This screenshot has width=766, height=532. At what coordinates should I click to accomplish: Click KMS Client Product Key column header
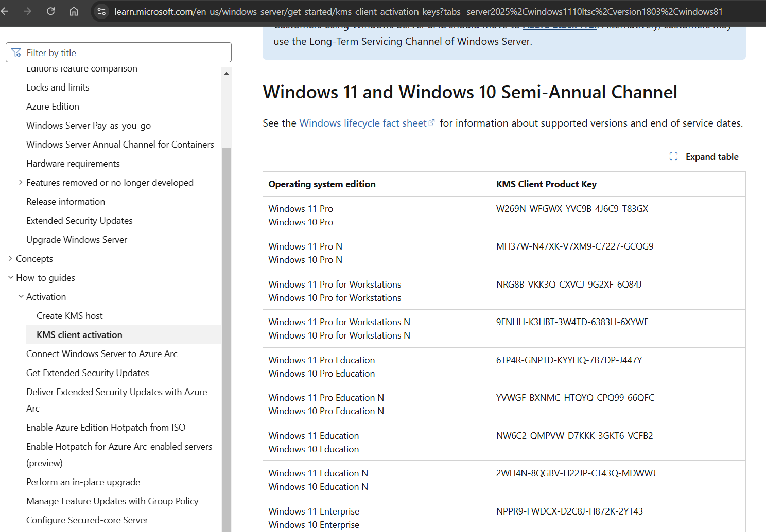pos(546,184)
